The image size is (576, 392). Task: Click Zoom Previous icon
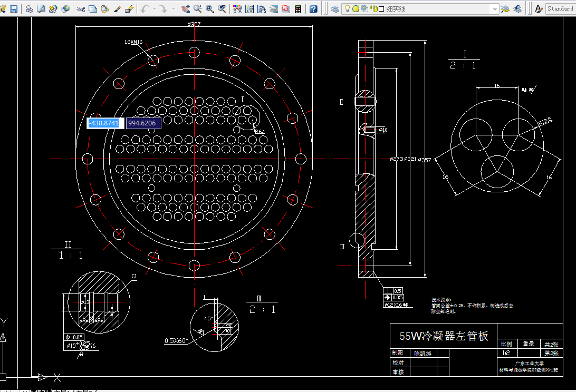222,9
